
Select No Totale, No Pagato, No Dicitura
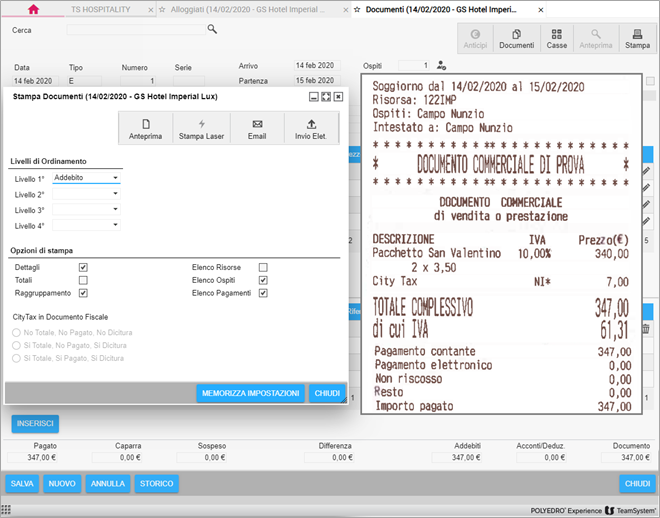[16, 332]
